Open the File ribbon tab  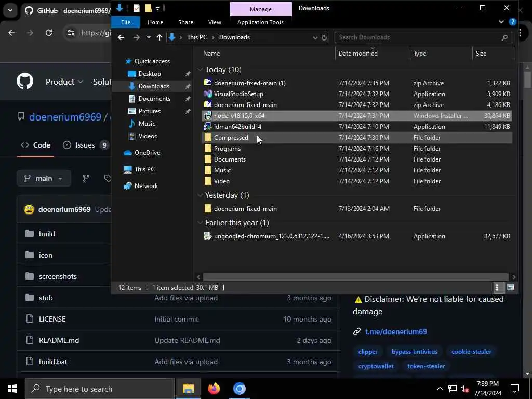[x=126, y=22]
